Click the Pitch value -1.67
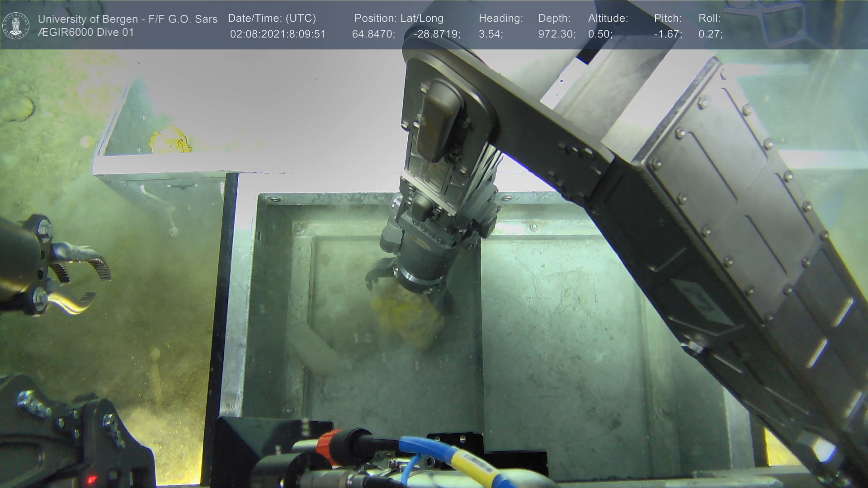This screenshot has height=488, width=868. click(668, 34)
